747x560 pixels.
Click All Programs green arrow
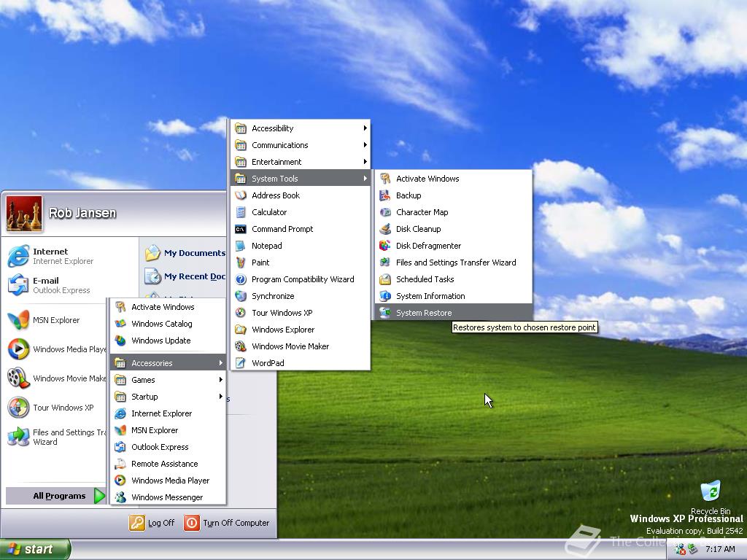[99, 496]
